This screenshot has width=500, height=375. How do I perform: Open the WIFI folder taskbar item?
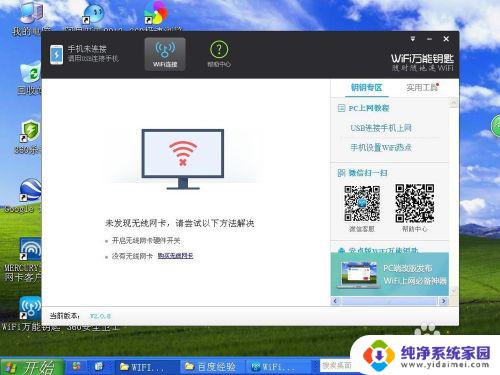click(147, 367)
